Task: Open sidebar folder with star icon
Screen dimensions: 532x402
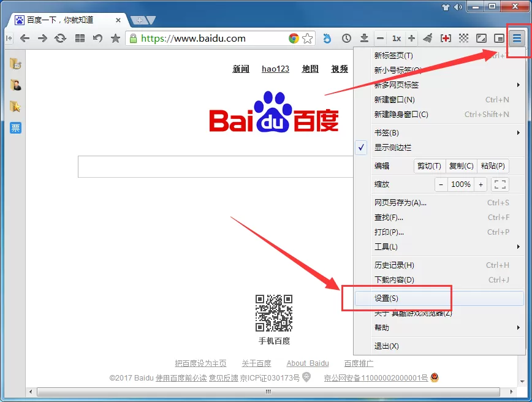Action: tap(15, 106)
